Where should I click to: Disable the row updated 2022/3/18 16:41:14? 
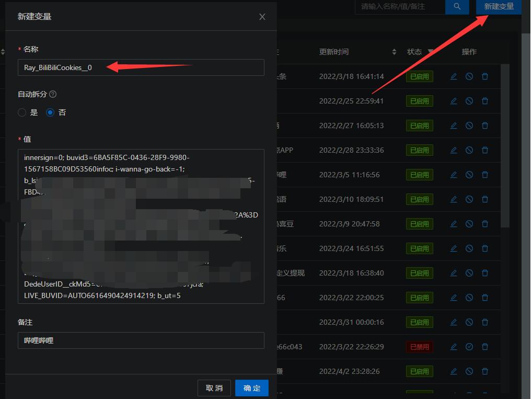point(469,76)
